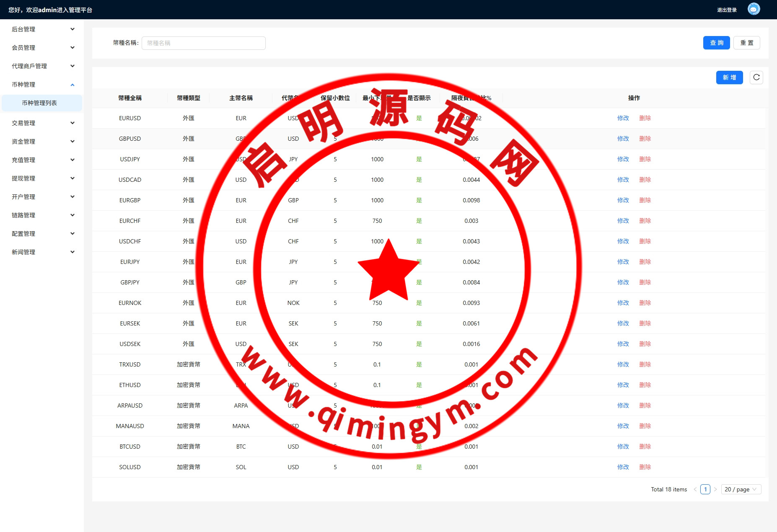Image resolution: width=777 pixels, height=532 pixels.
Task: Click the 查詢 search button
Action: 716,43
